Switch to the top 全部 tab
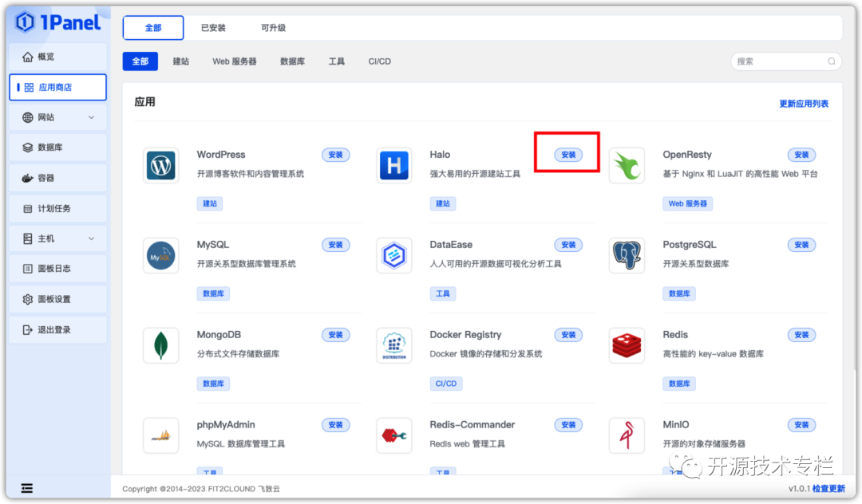Screen dimensions: 862x504 pos(153,28)
